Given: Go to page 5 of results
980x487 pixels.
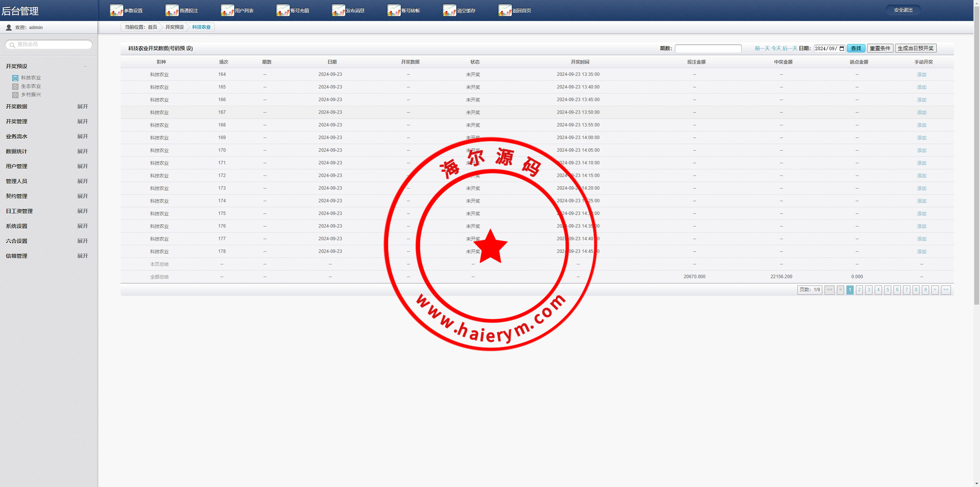Looking at the screenshot, I should click(x=888, y=290).
